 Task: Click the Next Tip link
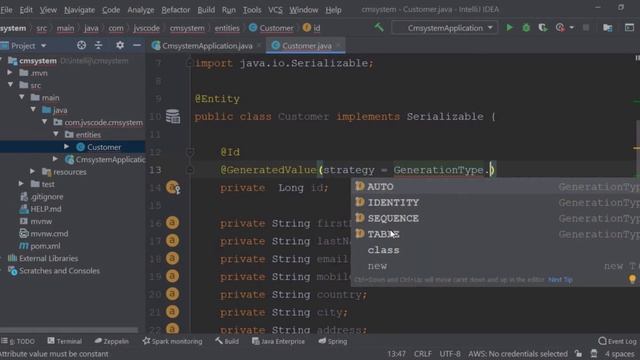[560, 280]
